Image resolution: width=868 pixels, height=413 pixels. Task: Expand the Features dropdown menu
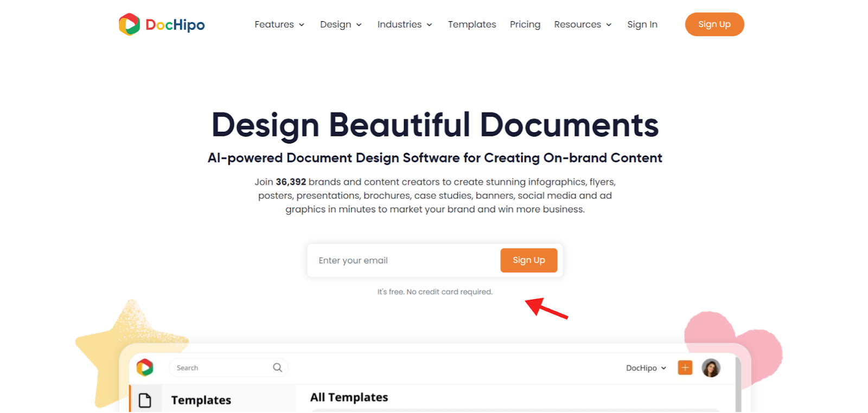279,24
